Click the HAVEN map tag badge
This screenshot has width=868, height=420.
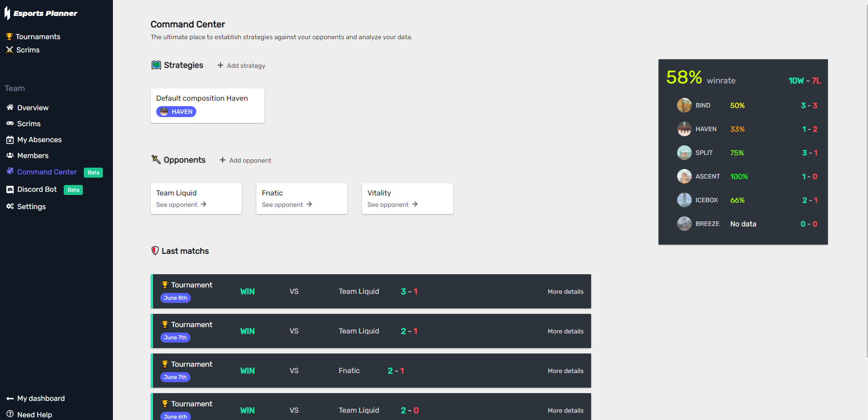pyautogui.click(x=176, y=112)
